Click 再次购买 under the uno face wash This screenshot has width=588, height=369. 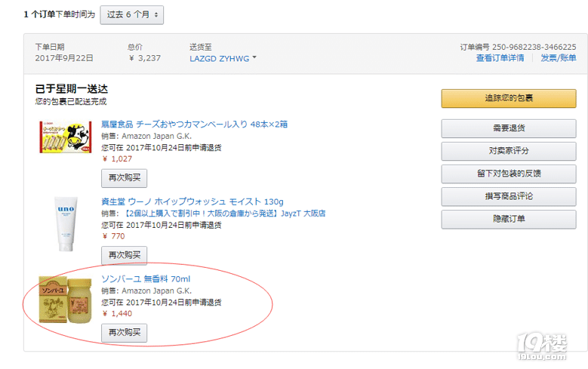tap(124, 255)
